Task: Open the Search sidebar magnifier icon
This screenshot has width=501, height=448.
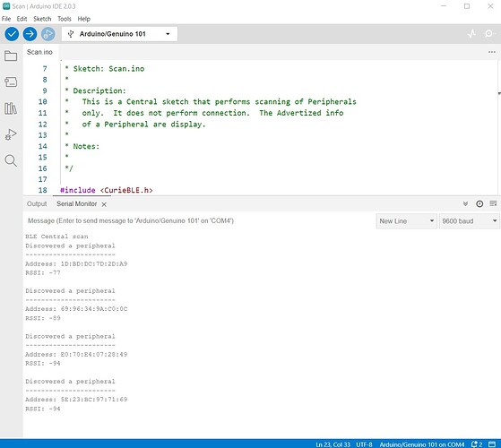Action: (x=11, y=160)
